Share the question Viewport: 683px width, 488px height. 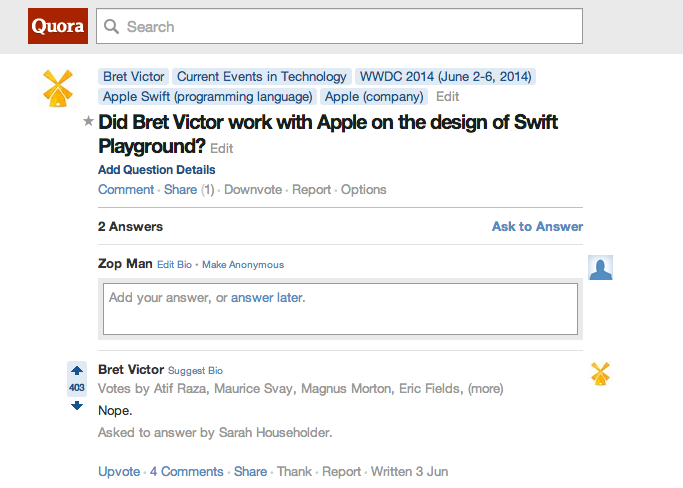[180, 190]
